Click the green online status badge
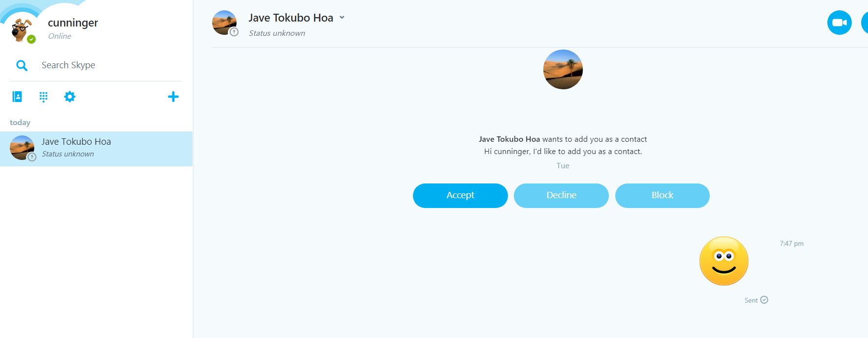Viewport: 868px width, 338px height. 31,39
